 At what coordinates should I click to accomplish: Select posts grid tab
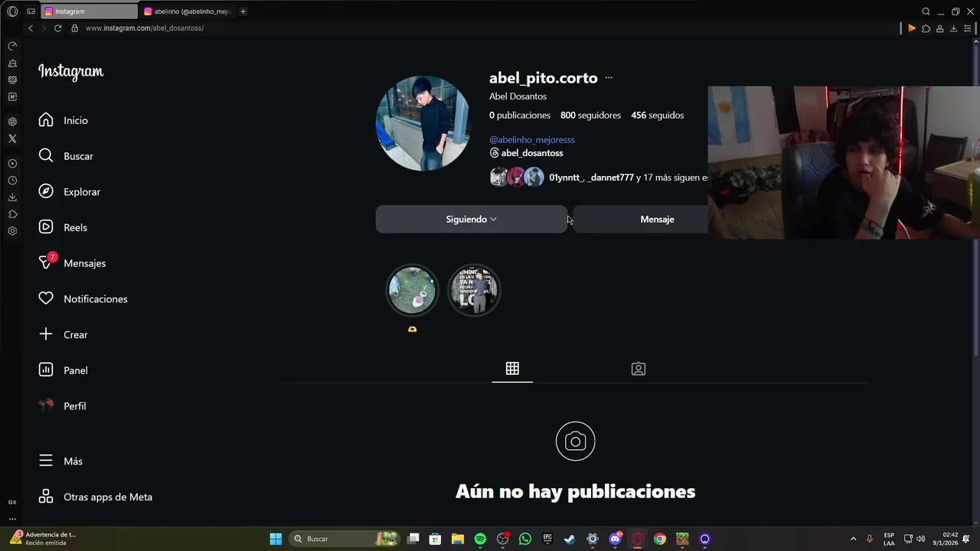click(x=512, y=369)
